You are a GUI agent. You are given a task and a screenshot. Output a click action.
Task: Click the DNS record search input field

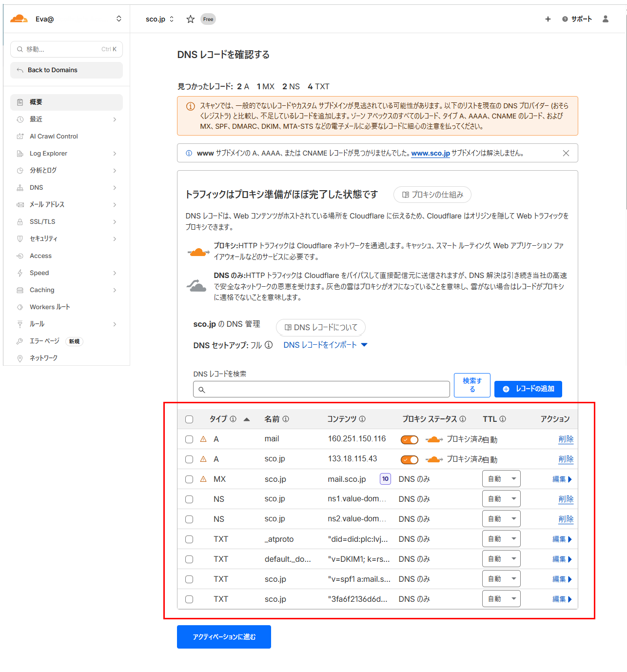pyautogui.click(x=321, y=389)
